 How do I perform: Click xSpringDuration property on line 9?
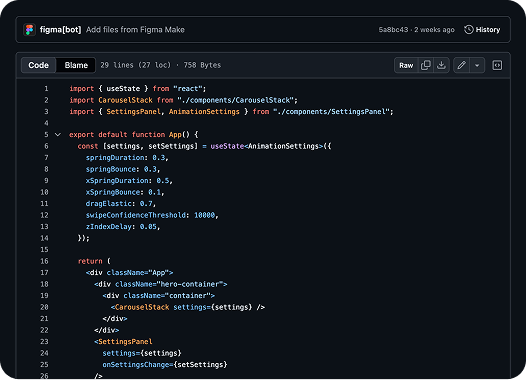click(x=117, y=180)
